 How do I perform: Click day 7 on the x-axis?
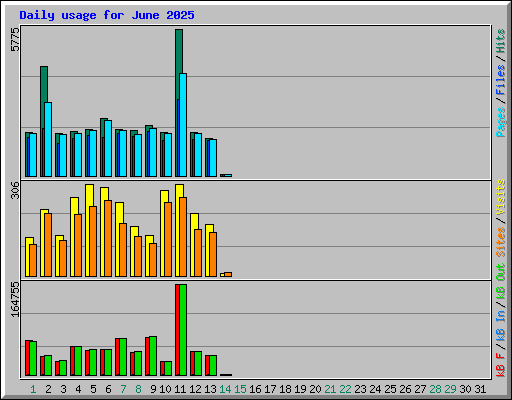tap(123, 389)
